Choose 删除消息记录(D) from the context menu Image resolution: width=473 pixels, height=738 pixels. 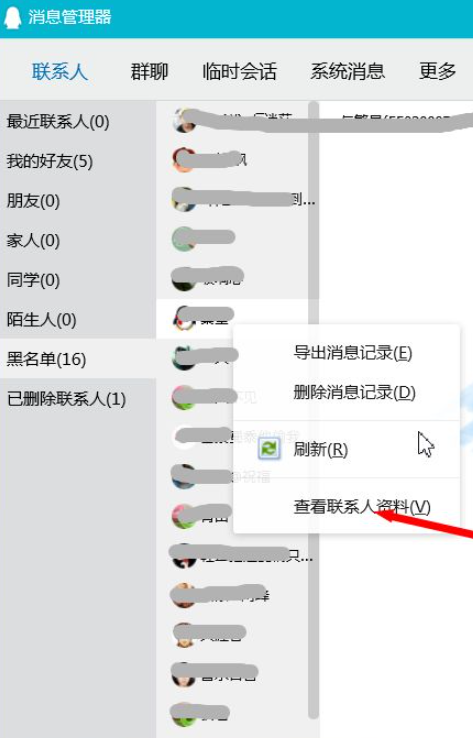point(354,392)
